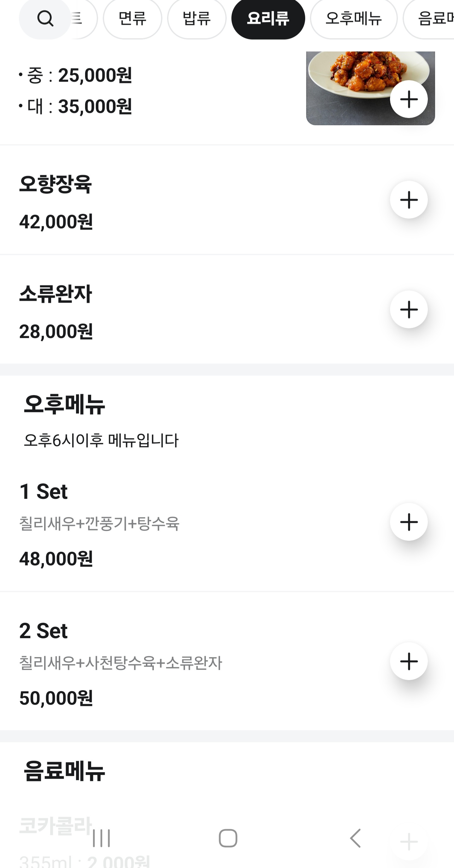Jump to the 오후메뉴 tab

pos(353,19)
